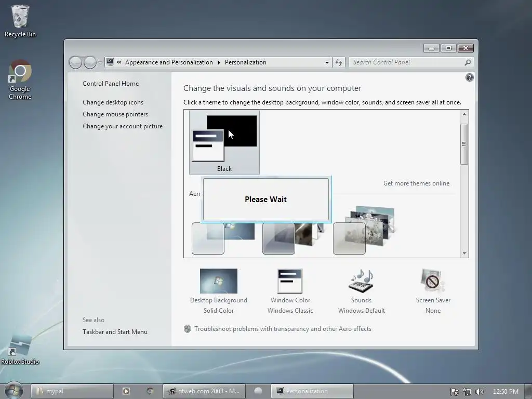The height and width of the screenshot is (399, 532).
Task: Click the theme list scrollbar thumb
Action: click(x=464, y=144)
